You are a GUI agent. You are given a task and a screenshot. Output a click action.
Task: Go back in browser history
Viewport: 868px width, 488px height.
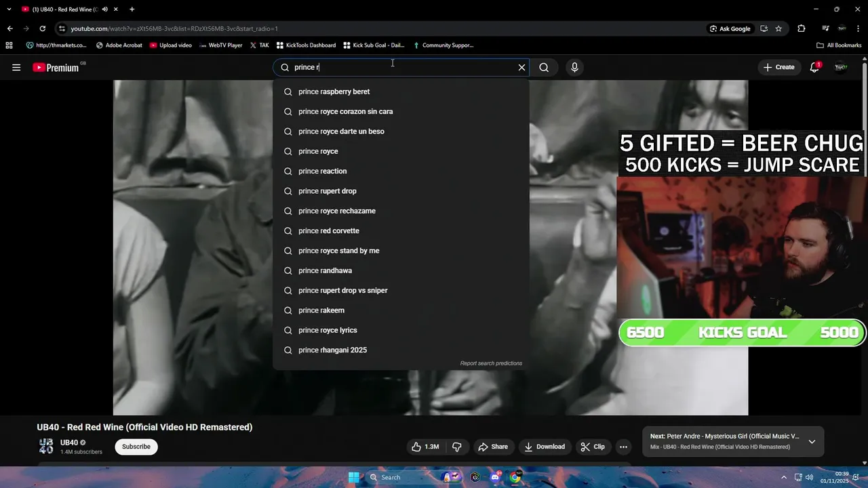click(x=9, y=28)
